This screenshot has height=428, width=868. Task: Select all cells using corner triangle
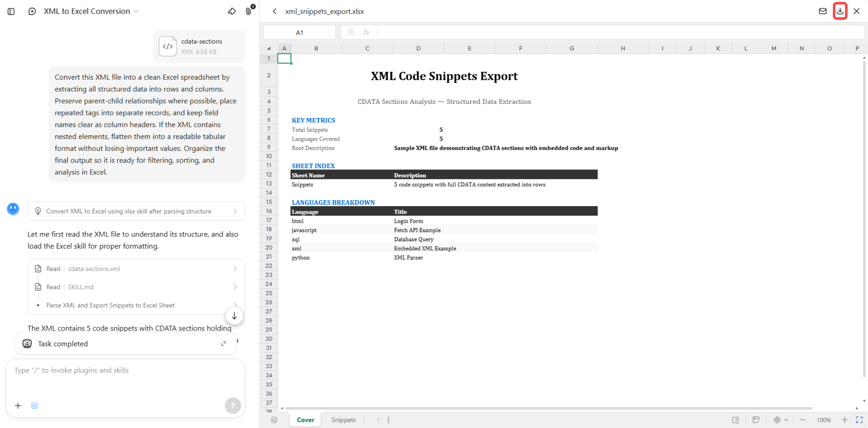pos(269,49)
